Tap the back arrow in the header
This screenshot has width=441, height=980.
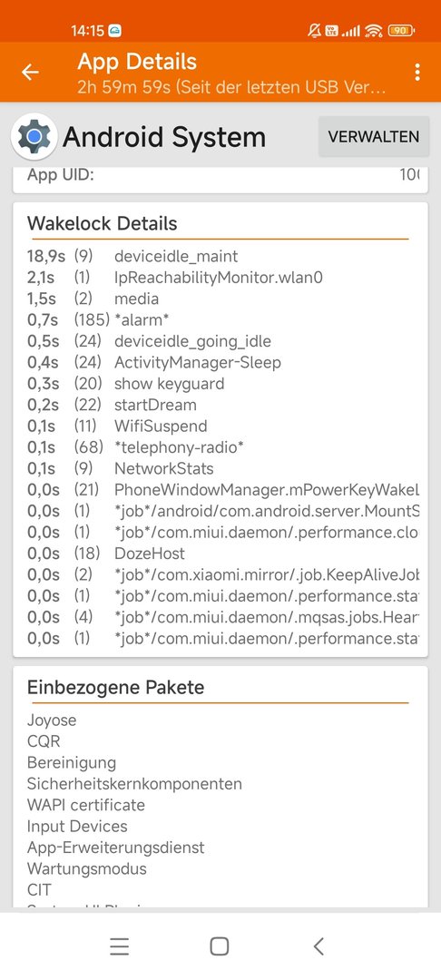[x=30, y=73]
